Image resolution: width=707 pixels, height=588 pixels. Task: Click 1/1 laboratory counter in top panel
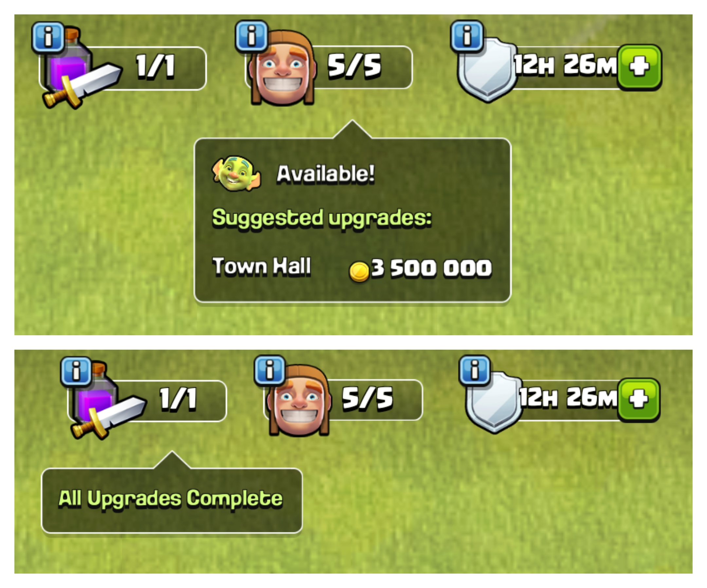coord(155,67)
